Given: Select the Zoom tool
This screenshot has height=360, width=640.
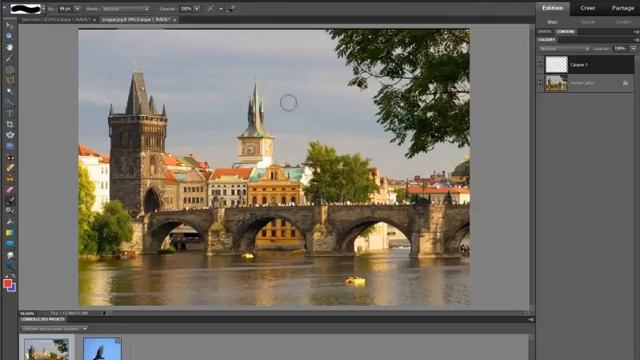Looking at the screenshot, I should pos(9,36).
